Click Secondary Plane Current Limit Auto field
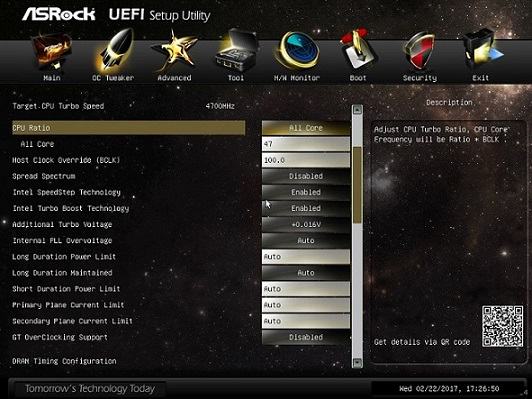The image size is (532, 399). [x=306, y=321]
